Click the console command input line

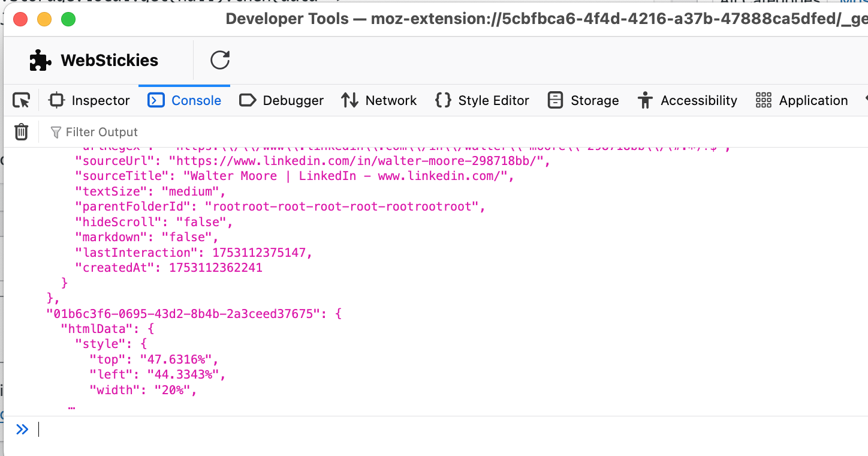(x=420, y=430)
